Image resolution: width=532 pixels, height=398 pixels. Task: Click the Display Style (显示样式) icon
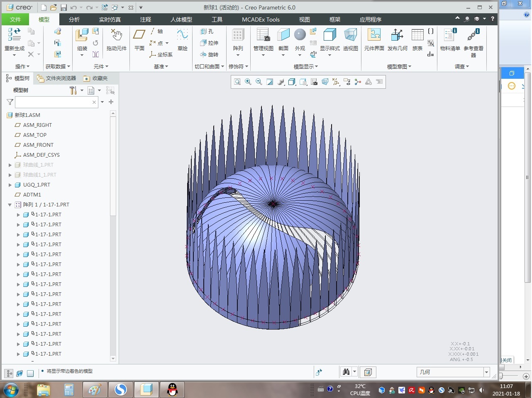[x=329, y=35]
